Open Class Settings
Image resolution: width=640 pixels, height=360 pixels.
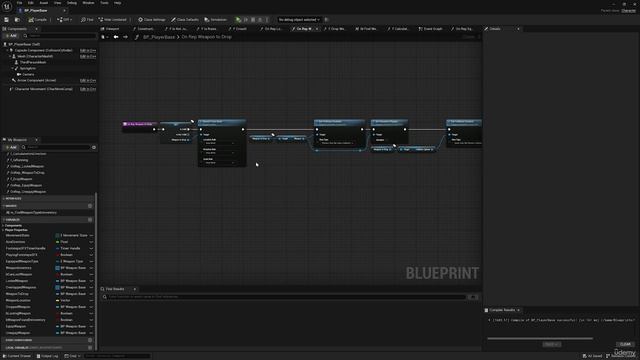click(152, 20)
